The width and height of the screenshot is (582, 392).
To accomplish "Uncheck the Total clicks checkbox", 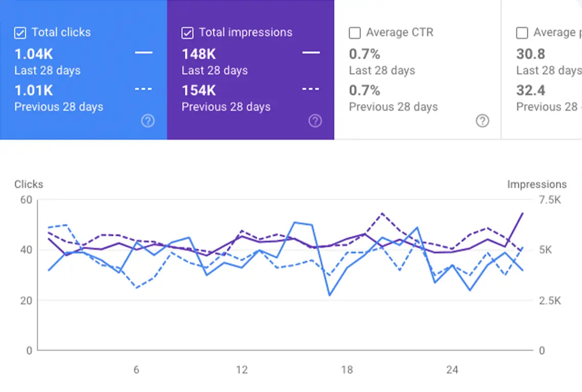I will (20, 32).
